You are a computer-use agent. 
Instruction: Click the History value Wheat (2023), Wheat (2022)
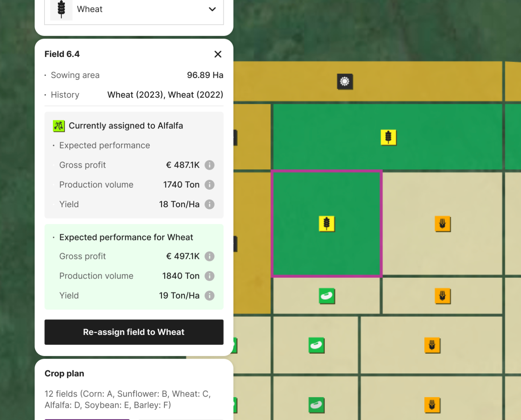coord(165,95)
